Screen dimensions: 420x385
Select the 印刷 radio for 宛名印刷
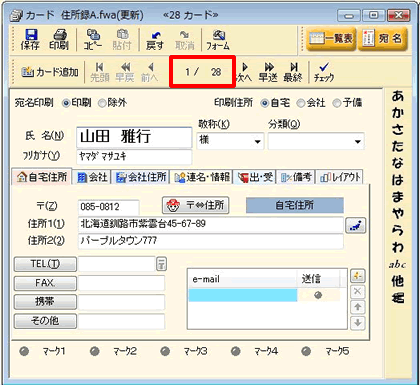(66, 103)
